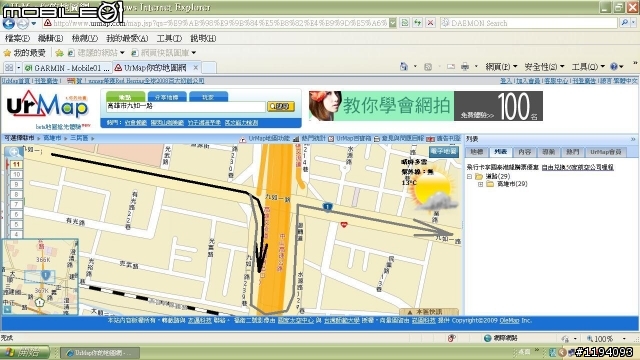640x360 pixels.
Task: Click the Quick Tabs grid icon
Action: 9,67
